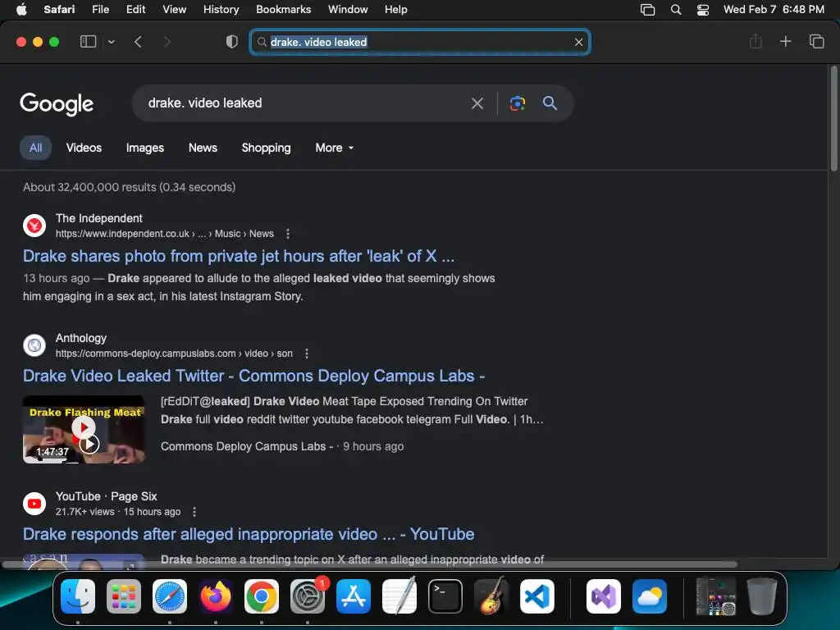Open the Safari menu

pos(59,10)
